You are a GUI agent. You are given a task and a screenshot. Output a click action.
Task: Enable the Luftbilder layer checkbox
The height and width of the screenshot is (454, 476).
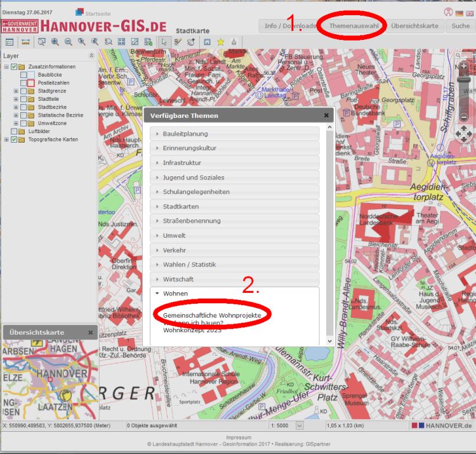click(x=14, y=131)
